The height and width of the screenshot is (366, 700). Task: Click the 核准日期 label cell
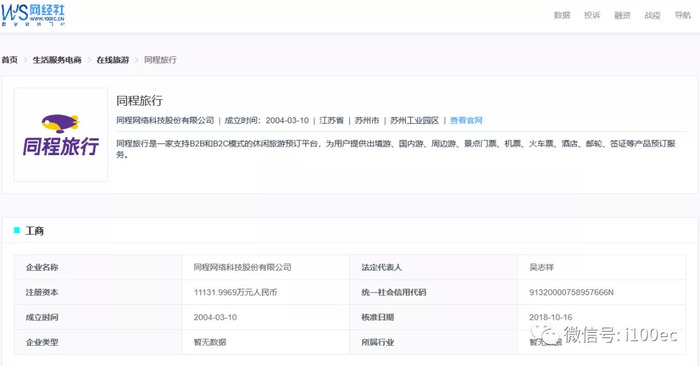coord(433,317)
